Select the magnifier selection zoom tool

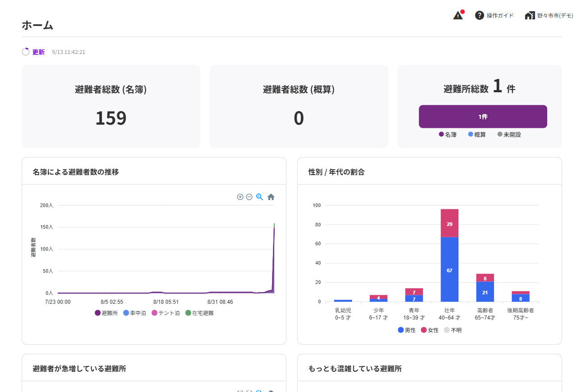259,197
